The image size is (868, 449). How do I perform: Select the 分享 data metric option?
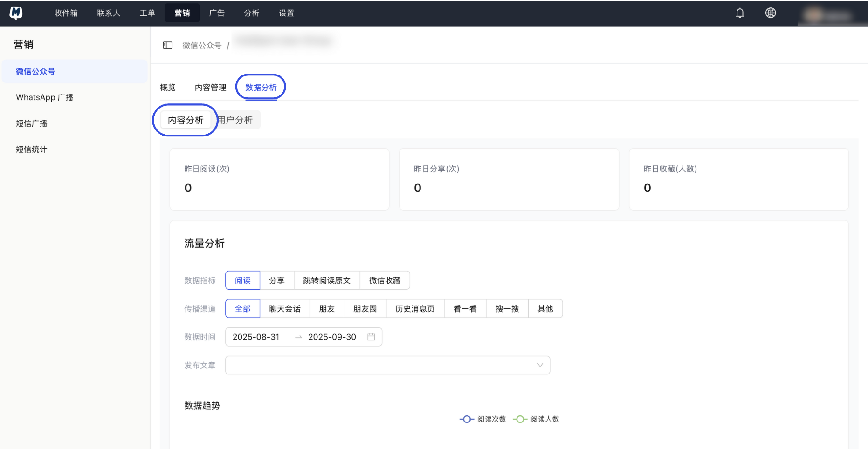277,280
